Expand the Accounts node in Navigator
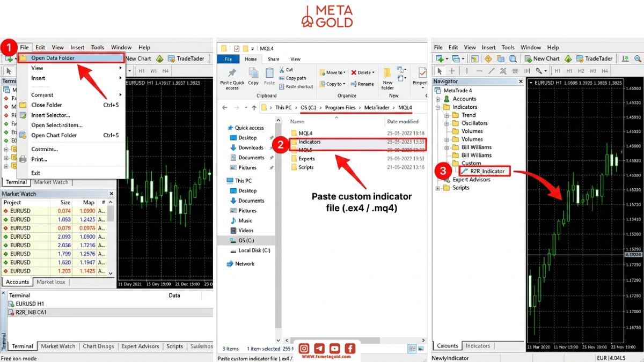Image resolution: width=644 pixels, height=362 pixels. (438, 99)
